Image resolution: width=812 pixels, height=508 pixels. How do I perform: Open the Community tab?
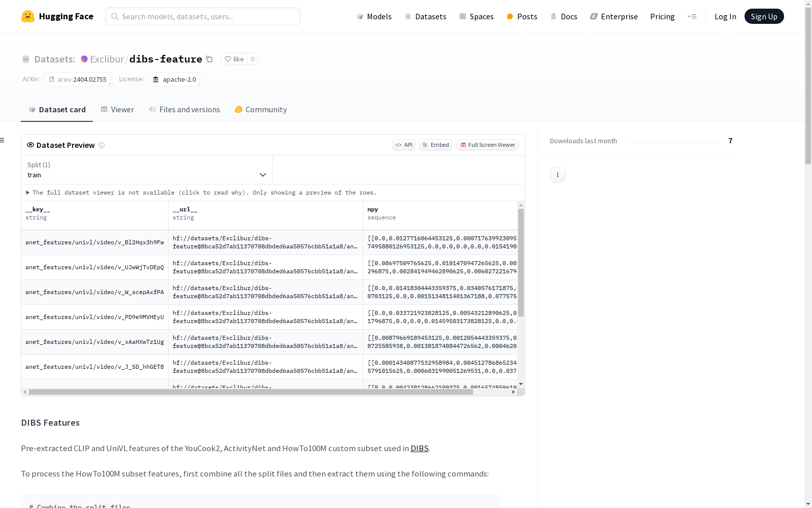click(261, 109)
